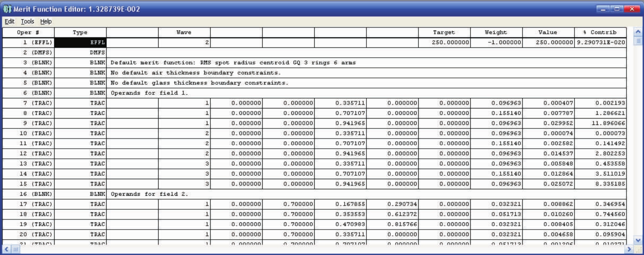This screenshot has width=644, height=255.
Task: Click the Target column header
Action: [x=444, y=33]
